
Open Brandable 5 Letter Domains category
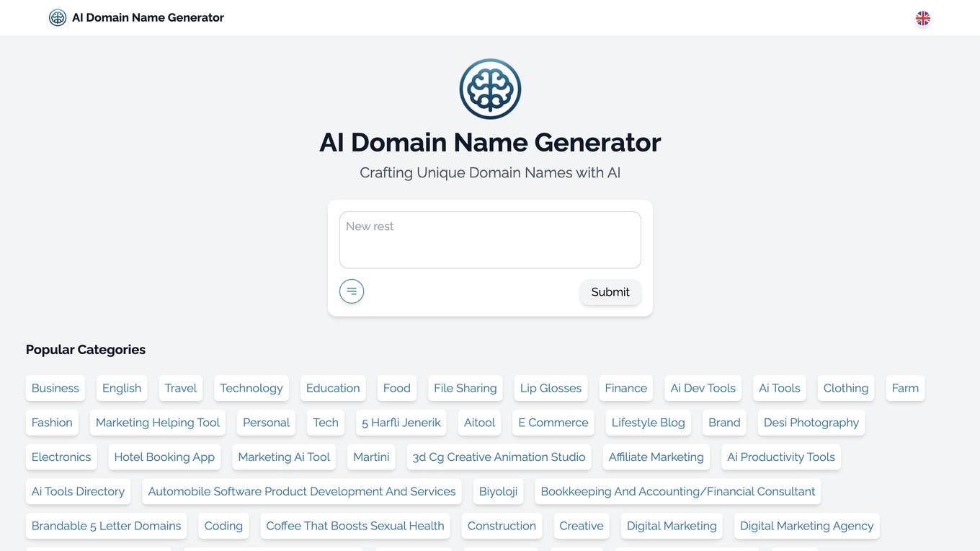pyautogui.click(x=107, y=526)
